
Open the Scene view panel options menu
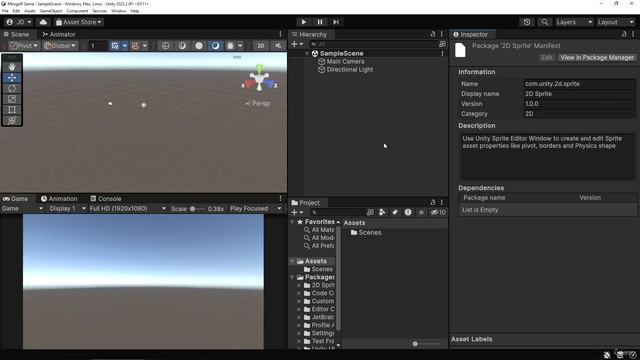pyautogui.click(x=280, y=34)
